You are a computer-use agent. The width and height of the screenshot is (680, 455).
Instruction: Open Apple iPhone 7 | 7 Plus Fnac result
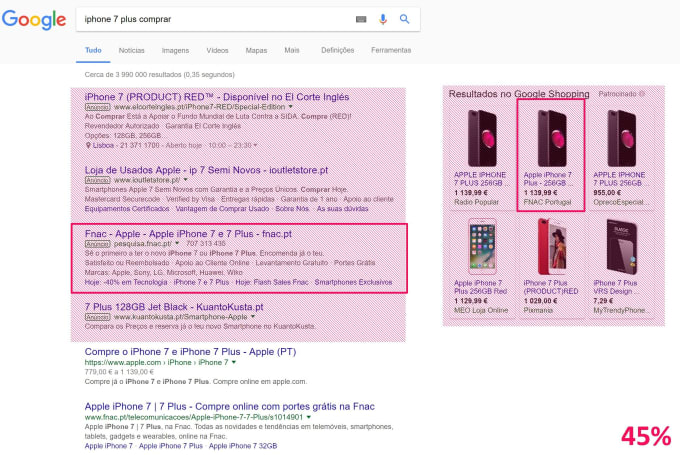click(230, 406)
